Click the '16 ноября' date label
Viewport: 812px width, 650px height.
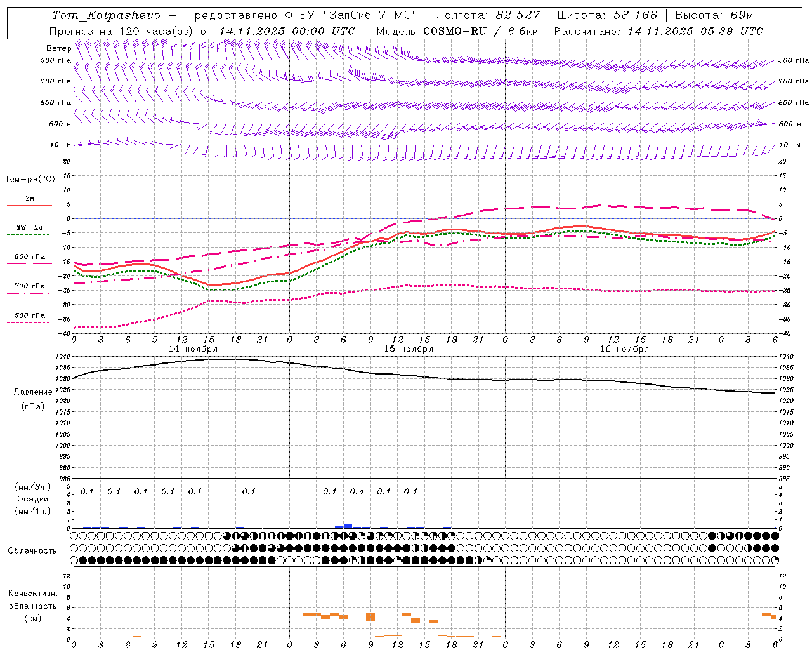[624, 349]
